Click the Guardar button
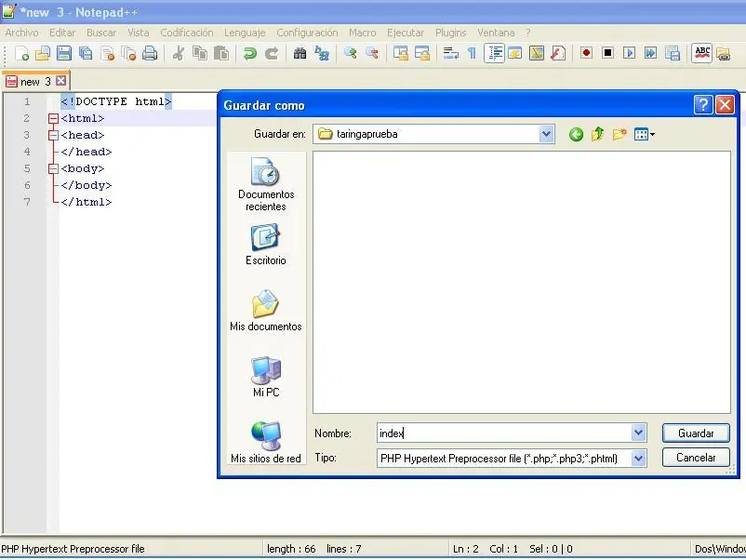 [696, 433]
